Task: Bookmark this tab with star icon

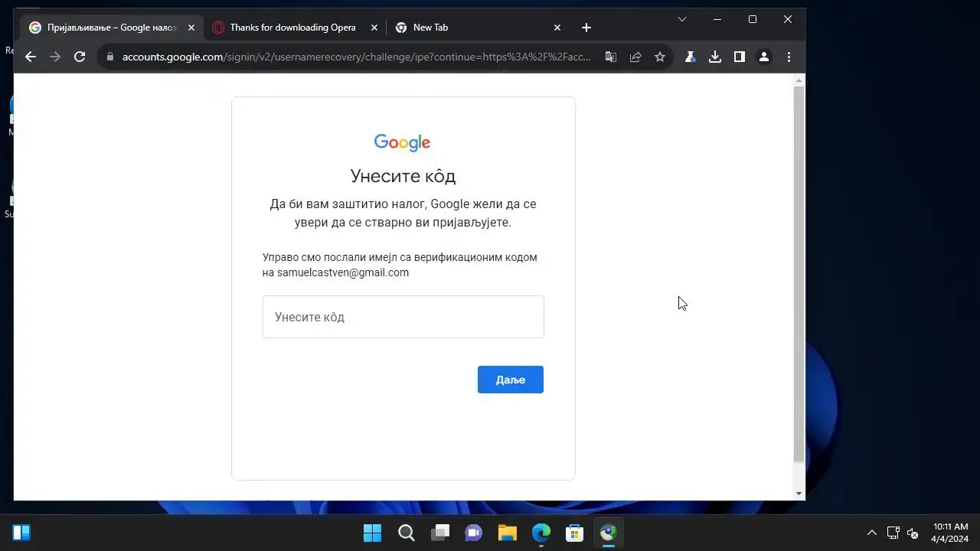Action: tap(660, 57)
